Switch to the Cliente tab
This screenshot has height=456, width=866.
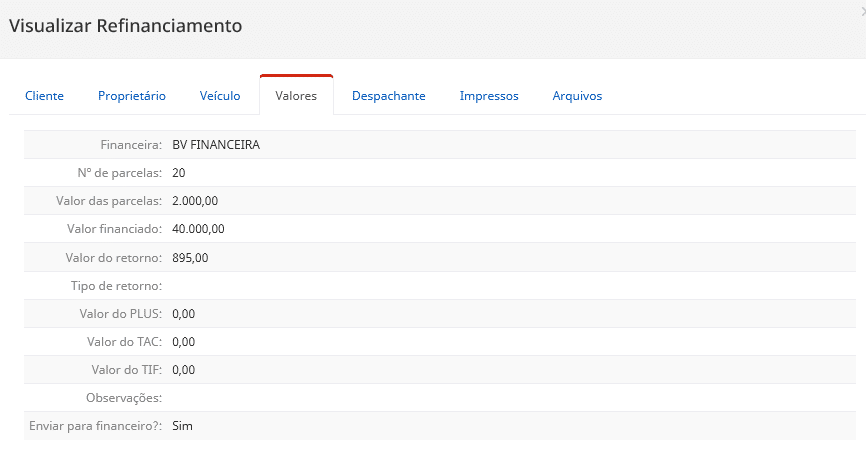click(x=44, y=96)
